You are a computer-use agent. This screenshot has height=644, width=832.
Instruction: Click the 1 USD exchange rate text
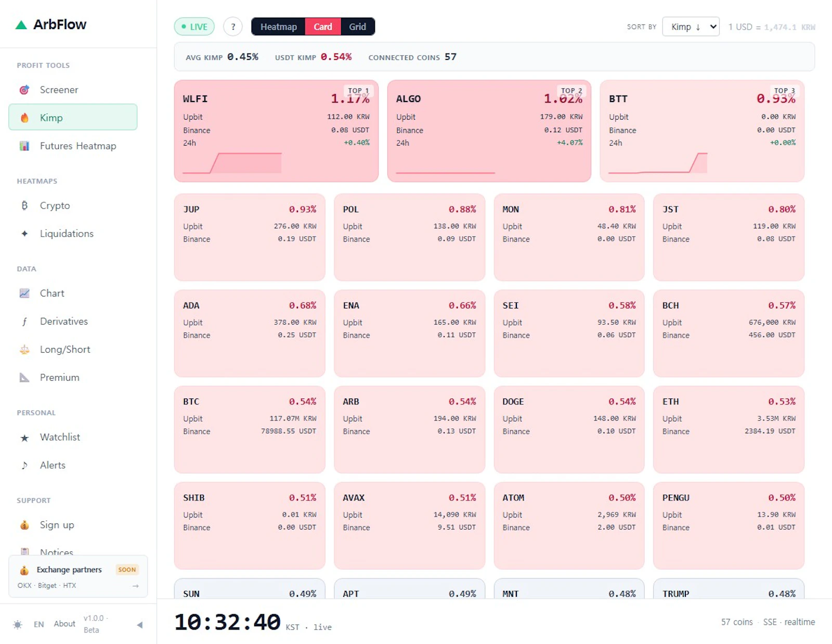(x=772, y=27)
